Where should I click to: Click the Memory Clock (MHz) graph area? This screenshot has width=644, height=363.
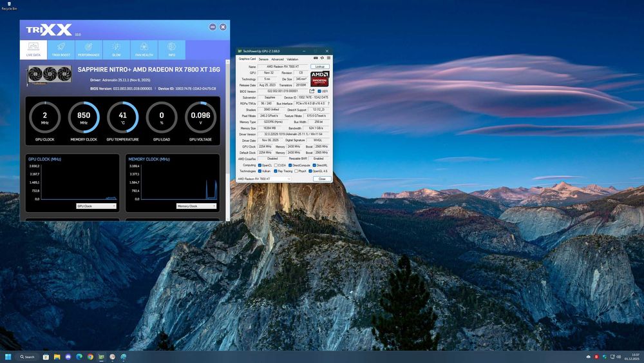(x=179, y=182)
